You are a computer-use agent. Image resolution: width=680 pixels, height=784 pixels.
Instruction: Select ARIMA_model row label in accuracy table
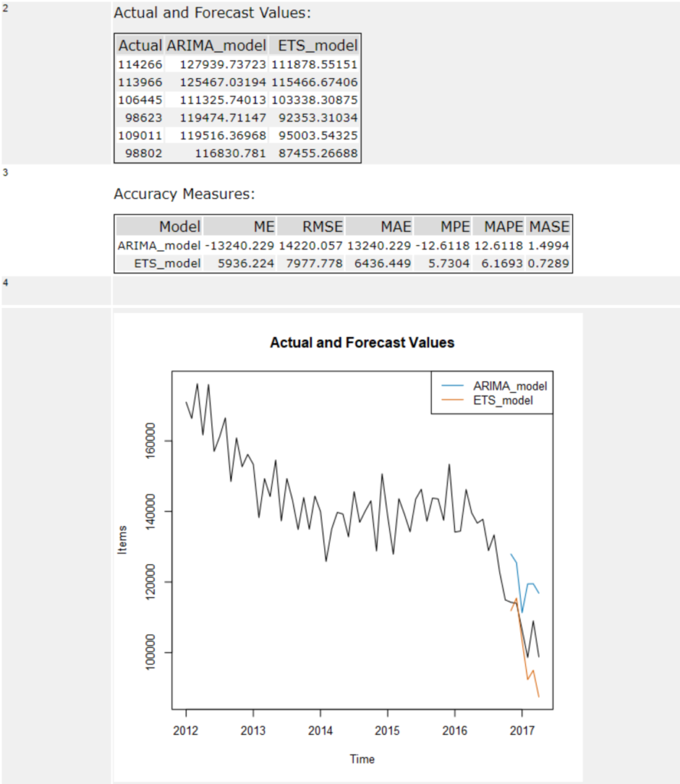point(159,246)
